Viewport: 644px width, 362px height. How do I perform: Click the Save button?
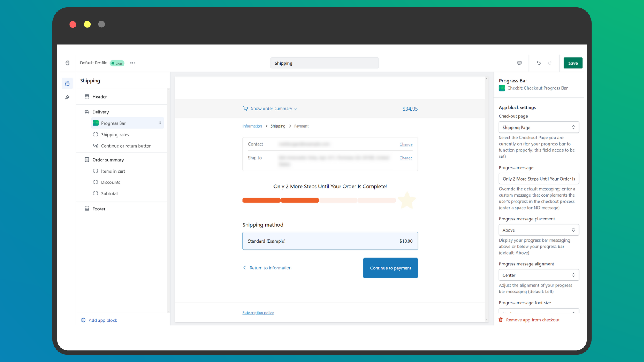pyautogui.click(x=572, y=63)
